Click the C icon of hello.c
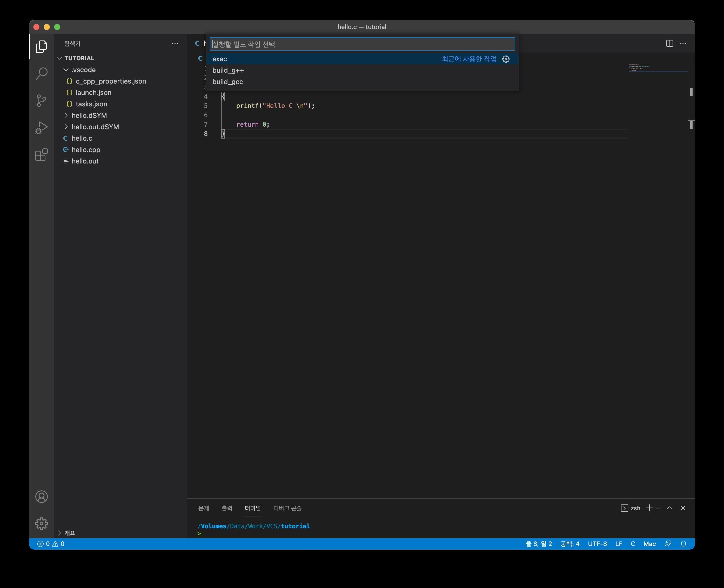724x588 pixels. (65, 138)
